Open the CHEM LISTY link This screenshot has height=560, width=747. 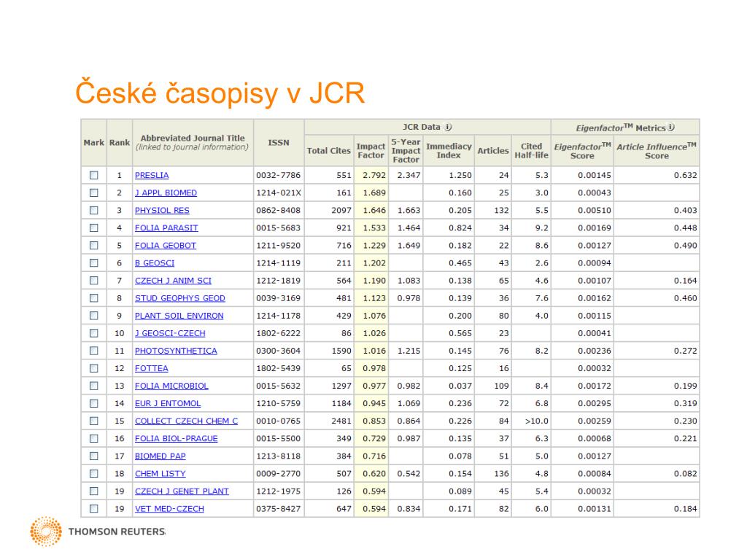point(160,474)
